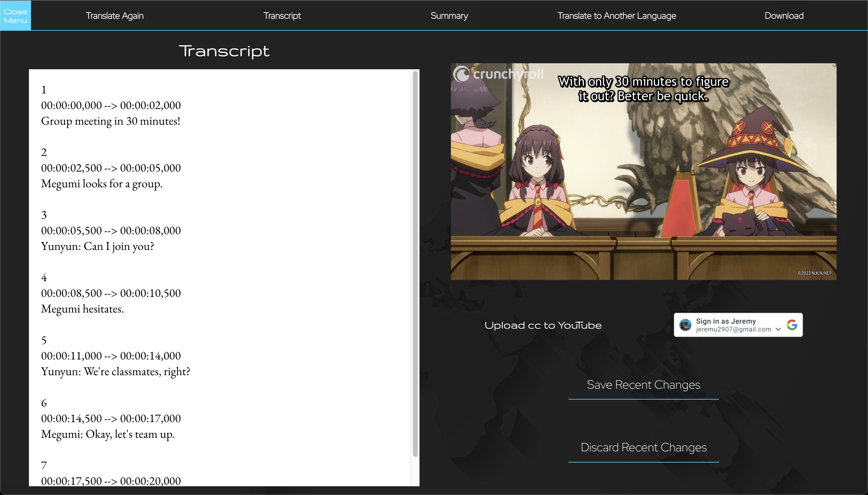868x495 pixels.
Task: Open the Summary menu item
Action: [449, 16]
